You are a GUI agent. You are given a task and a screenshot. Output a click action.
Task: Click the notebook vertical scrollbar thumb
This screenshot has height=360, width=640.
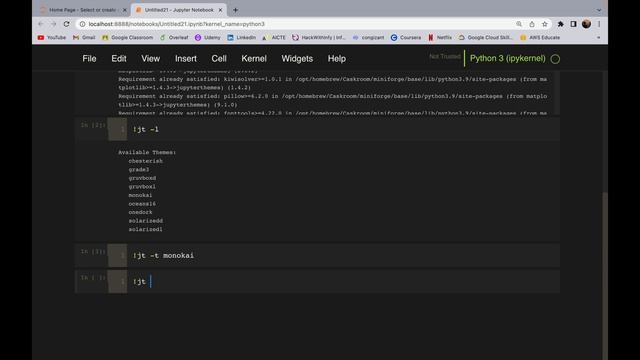[x=605, y=276]
